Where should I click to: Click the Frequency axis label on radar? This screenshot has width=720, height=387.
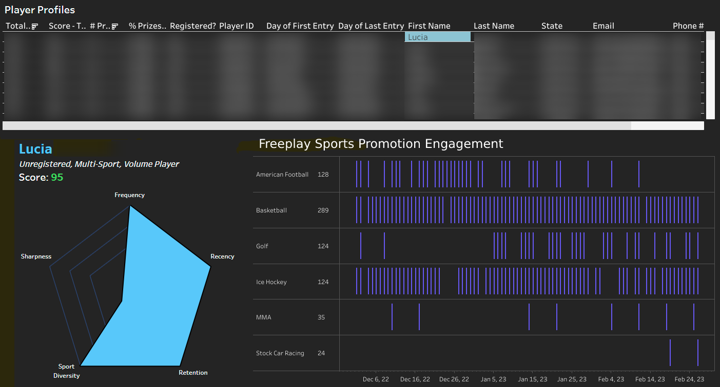(x=129, y=195)
